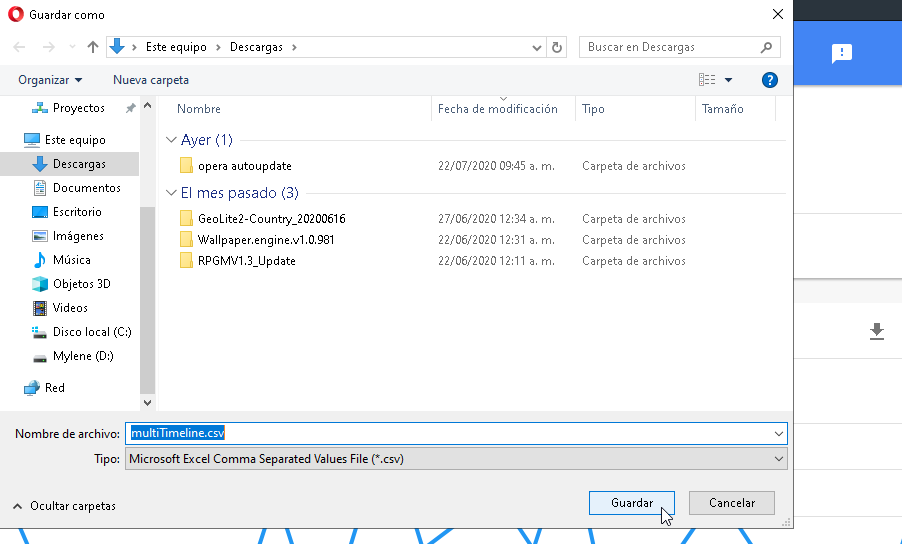Open Escritorio in the navigation pane
Image resolution: width=902 pixels, height=544 pixels.
pyautogui.click(x=77, y=212)
